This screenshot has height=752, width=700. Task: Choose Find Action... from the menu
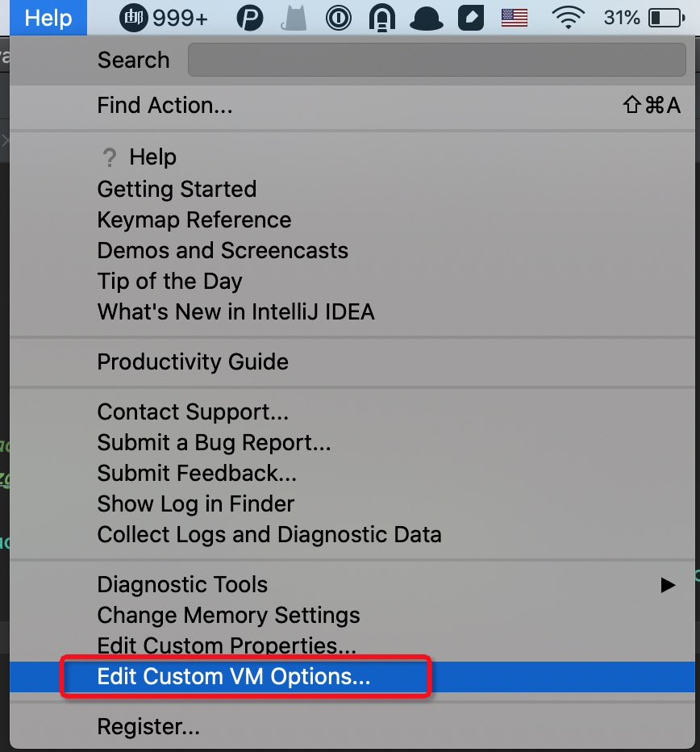coord(352,105)
